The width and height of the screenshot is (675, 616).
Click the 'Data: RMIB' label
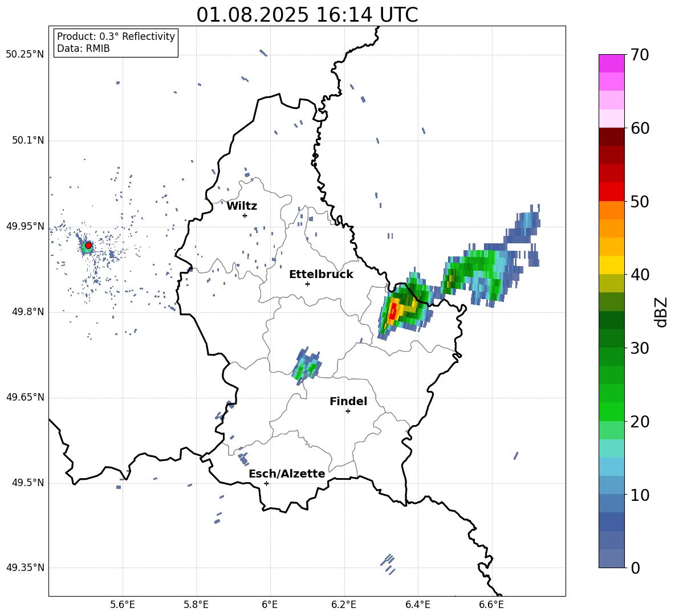coord(83,48)
